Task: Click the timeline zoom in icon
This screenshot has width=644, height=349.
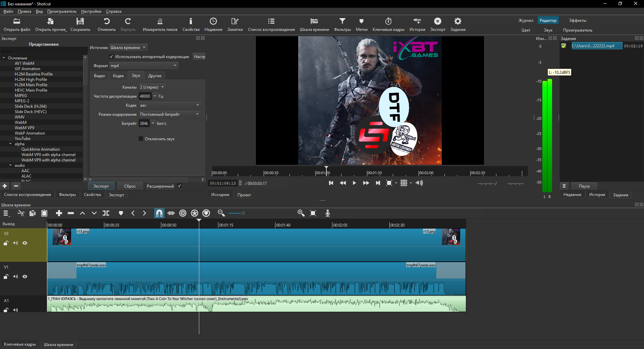Action: [x=301, y=213]
